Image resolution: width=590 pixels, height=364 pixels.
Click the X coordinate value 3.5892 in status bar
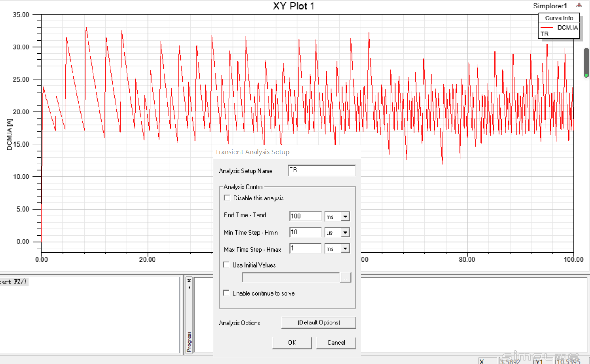coord(510,361)
